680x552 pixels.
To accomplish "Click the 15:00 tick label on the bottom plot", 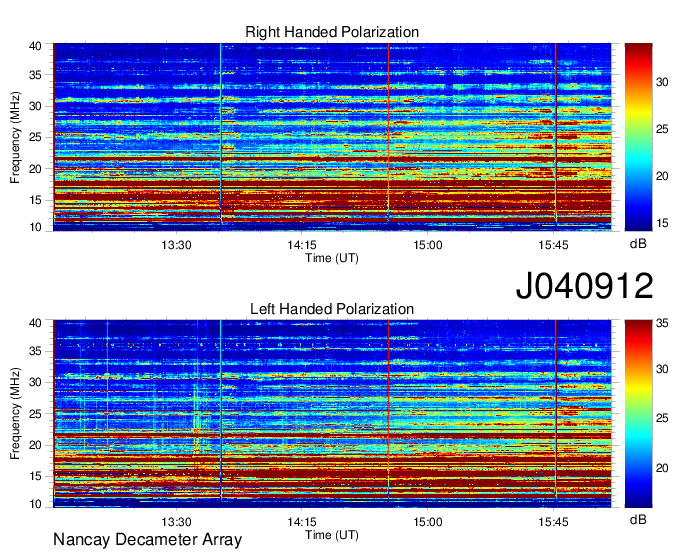I will (428, 522).
